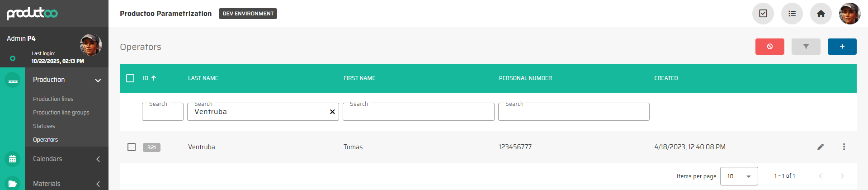
Task: Click the checklist tasks icon in header
Action: pos(763,14)
